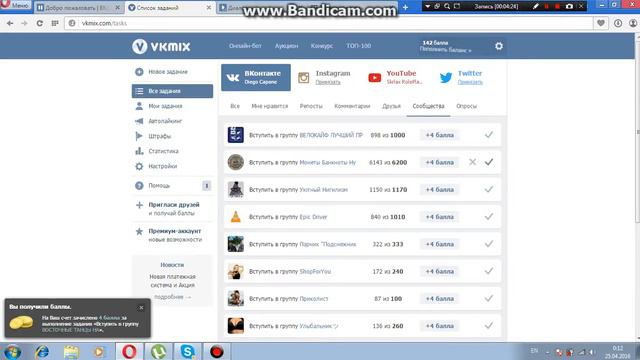Switch to Репосты tab
The height and width of the screenshot is (360, 640).
(311, 106)
